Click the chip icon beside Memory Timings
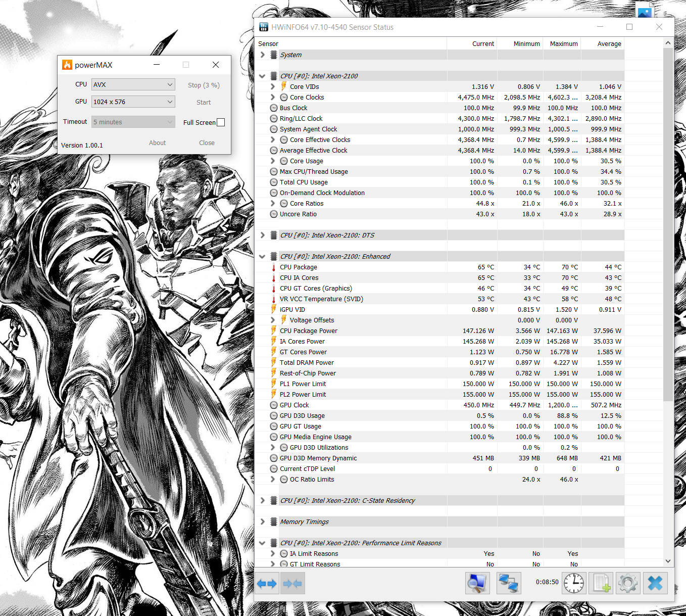Viewport: 686px width, 616px height. [274, 522]
